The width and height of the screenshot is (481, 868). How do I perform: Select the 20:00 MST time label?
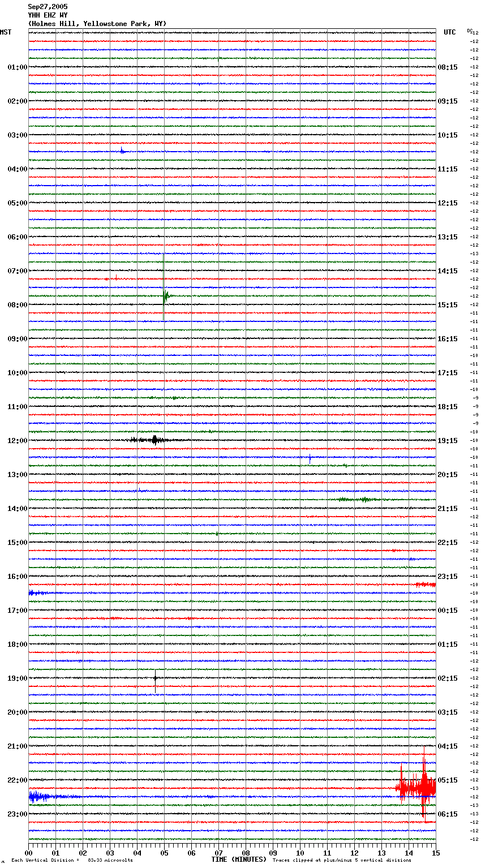18,712
